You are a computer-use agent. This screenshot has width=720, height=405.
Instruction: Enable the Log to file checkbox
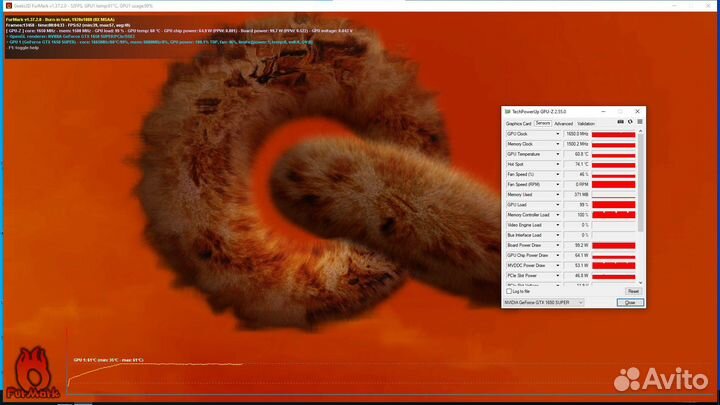click(x=507, y=290)
